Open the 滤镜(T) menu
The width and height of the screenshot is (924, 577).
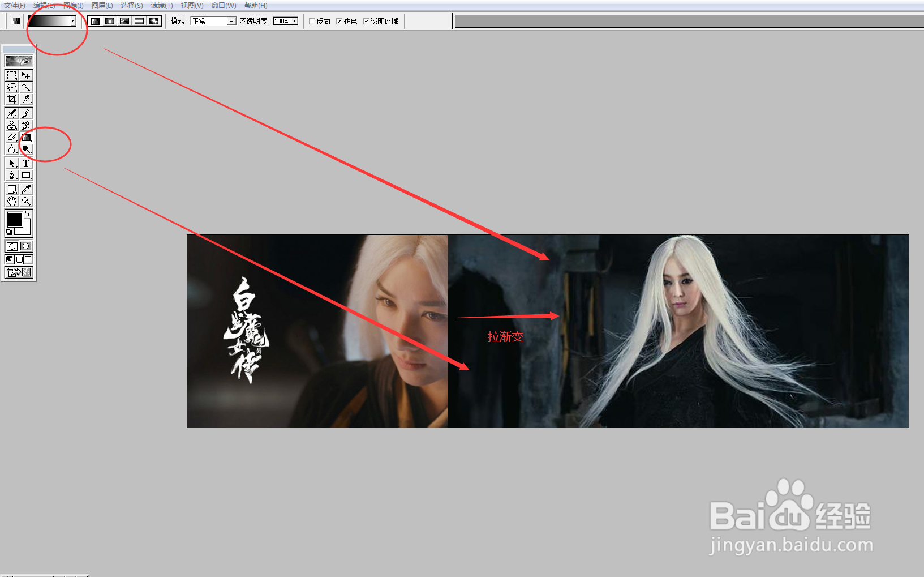(162, 6)
